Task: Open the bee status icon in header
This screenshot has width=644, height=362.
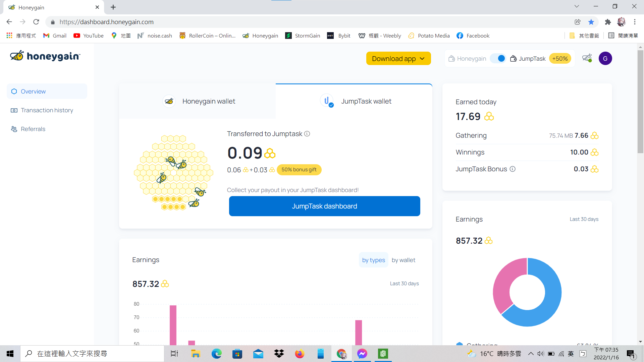Action: [587, 58]
